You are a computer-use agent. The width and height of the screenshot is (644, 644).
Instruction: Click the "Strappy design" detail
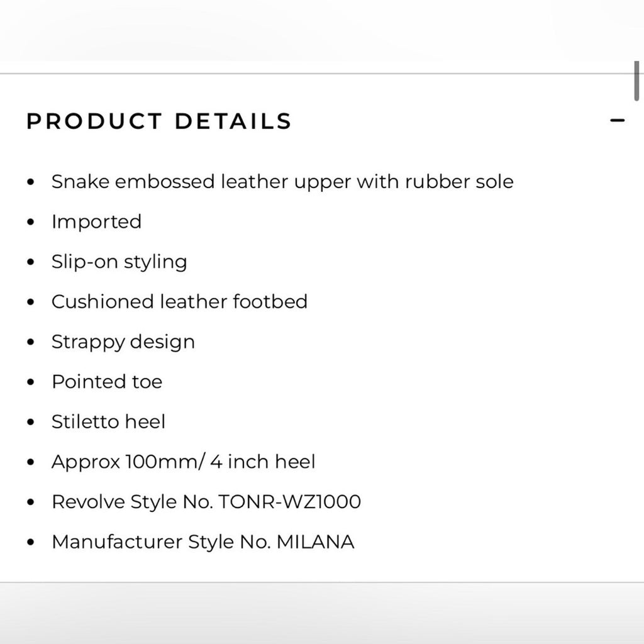pos(123,342)
